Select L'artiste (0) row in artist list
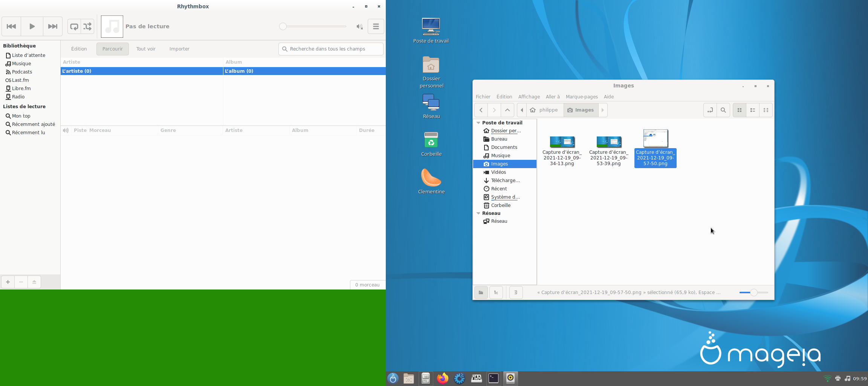The height and width of the screenshot is (386, 868). pos(142,71)
